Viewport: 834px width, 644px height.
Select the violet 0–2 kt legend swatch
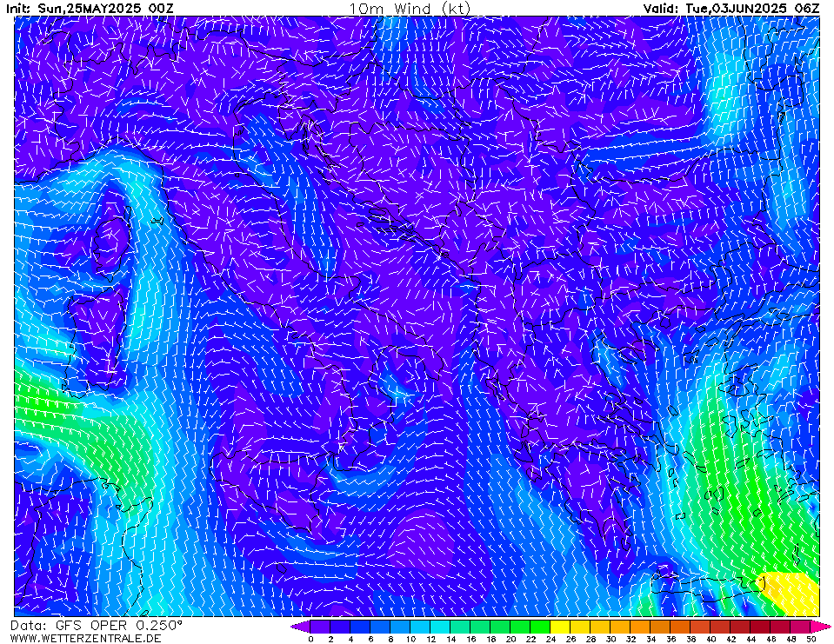coord(320,627)
